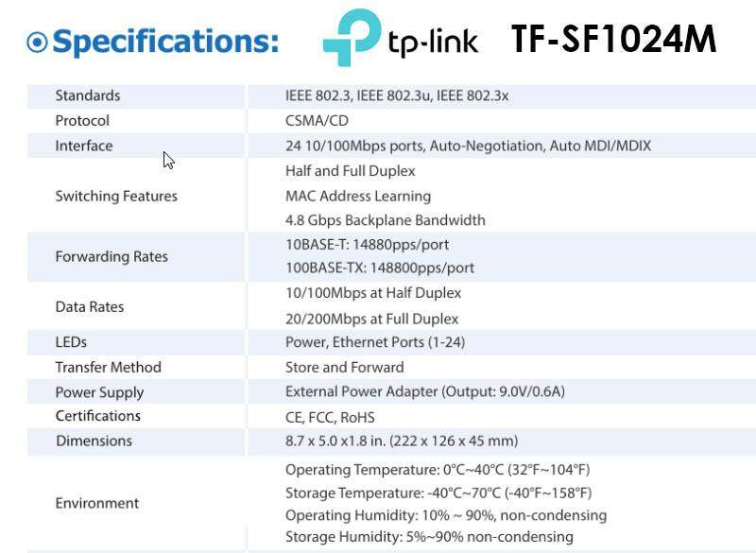
Task: Select the 4.8 Gbps Backplane Bandwidth text
Action: click(x=386, y=220)
